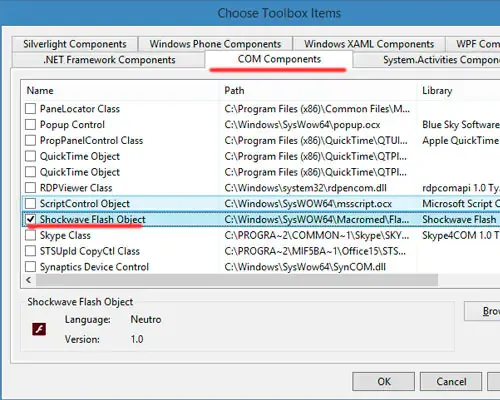Screen dimensions: 500x400
Task: Tick the RDPViewer Class checkbox
Action: 30,187
